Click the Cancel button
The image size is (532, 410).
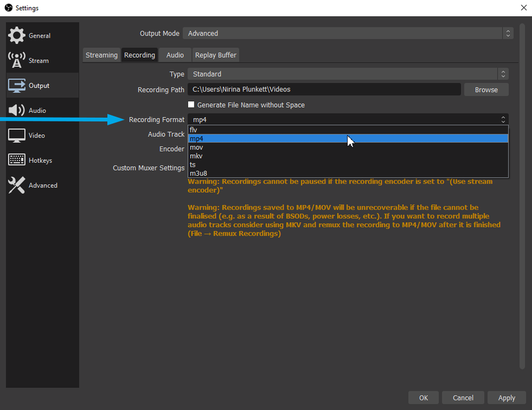(x=463, y=398)
